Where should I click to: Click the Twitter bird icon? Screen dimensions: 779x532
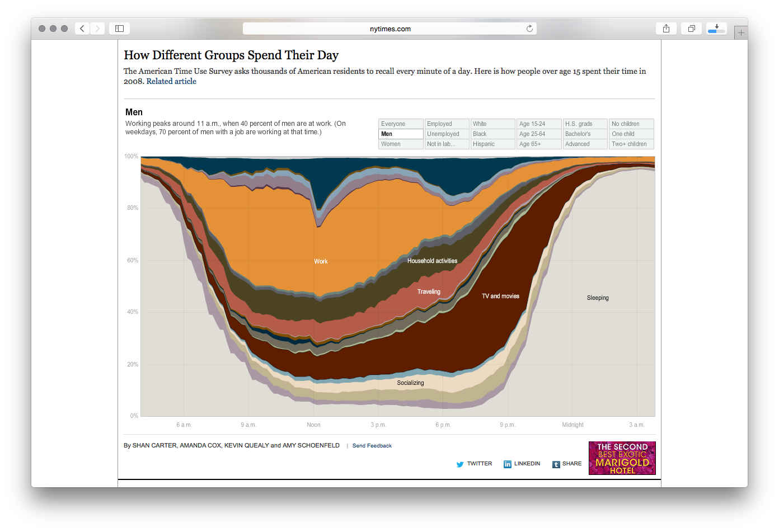(x=459, y=464)
